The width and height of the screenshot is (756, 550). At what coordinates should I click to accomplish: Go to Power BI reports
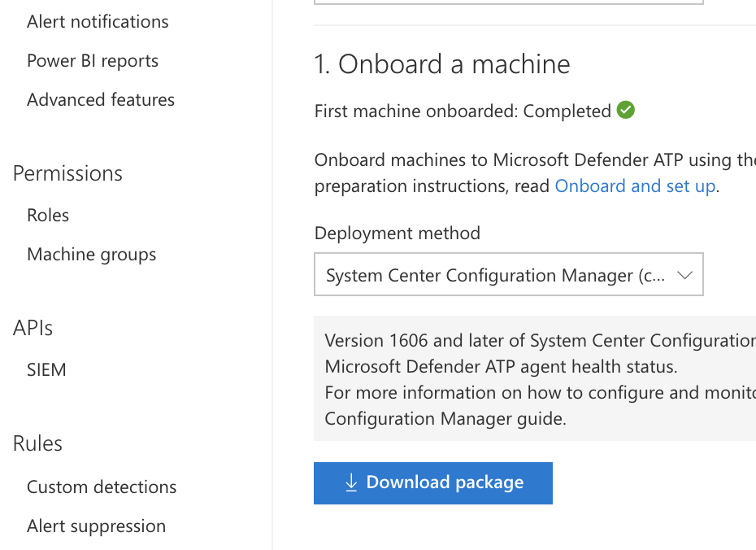[x=93, y=61]
